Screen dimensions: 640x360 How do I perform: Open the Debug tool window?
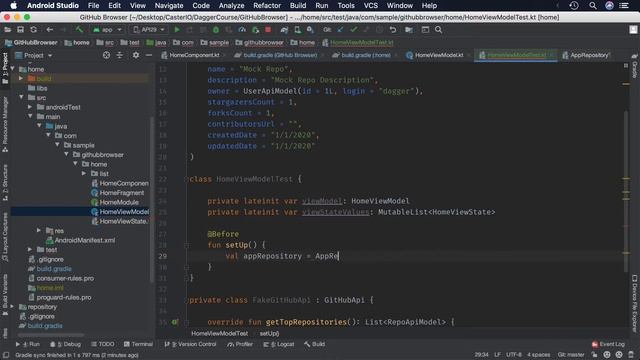(65, 344)
